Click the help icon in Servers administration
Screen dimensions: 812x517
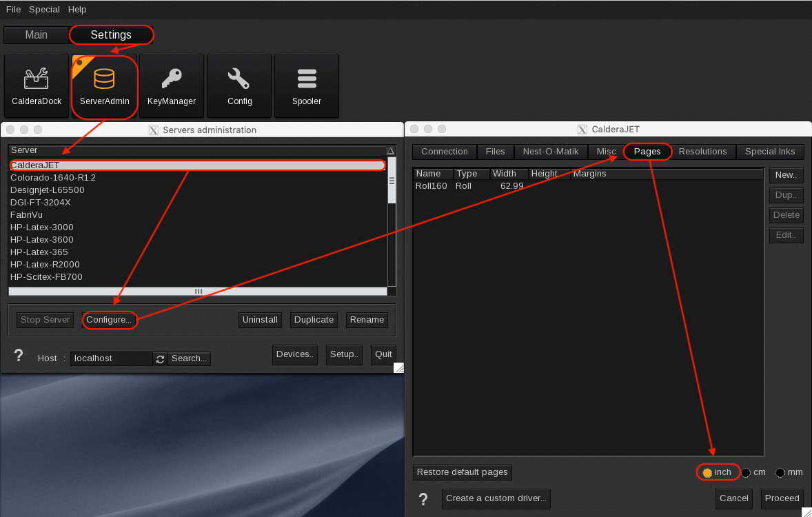(x=19, y=356)
